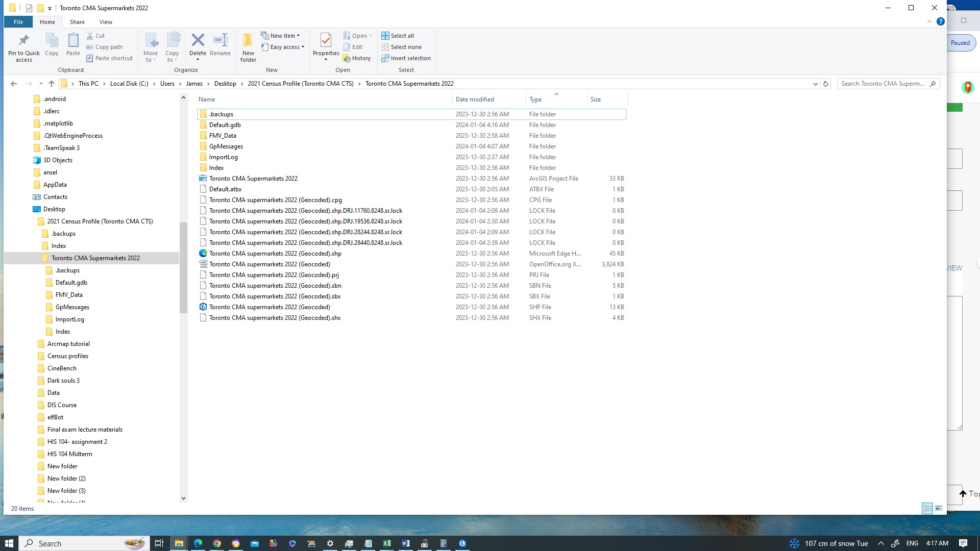Open the Move to dropdown
Screen dimensions: 980x551
pos(151,48)
